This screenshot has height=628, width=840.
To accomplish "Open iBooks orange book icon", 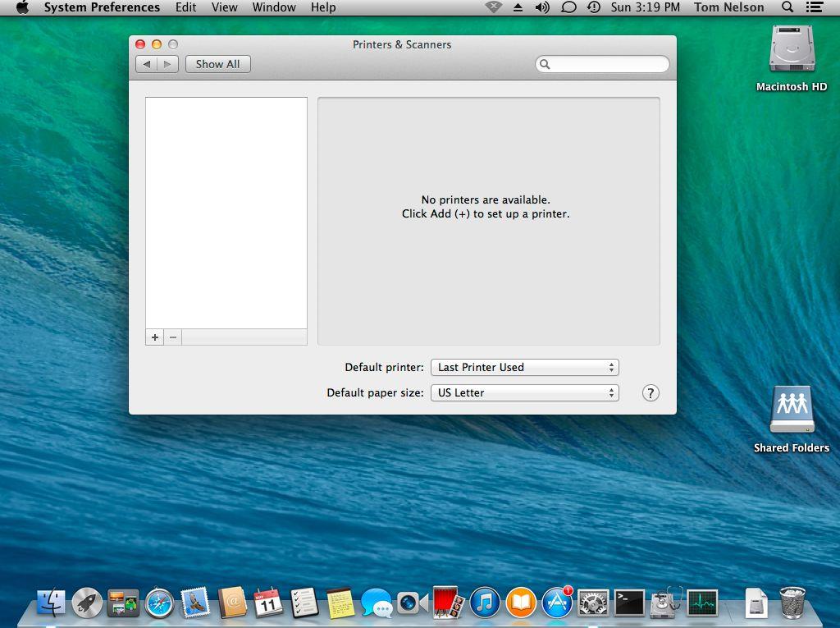I will (521, 603).
